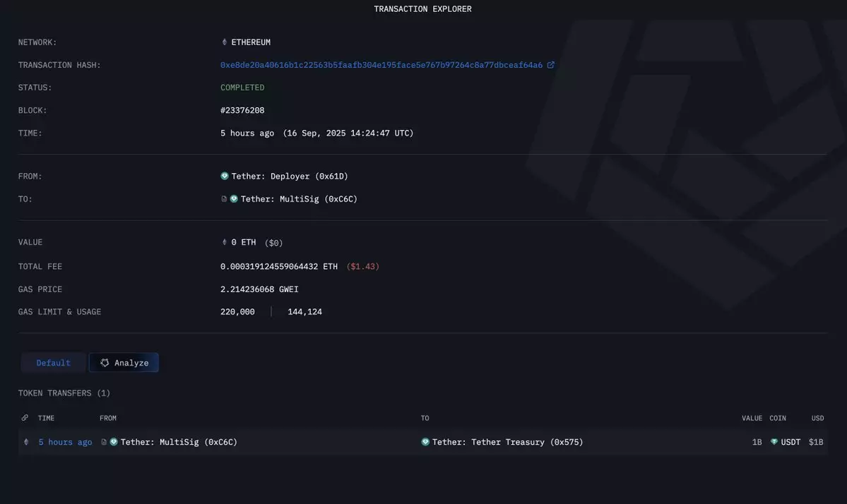Click the chain link icon in the transfers table header
This screenshot has width=847, height=504.
click(25, 418)
